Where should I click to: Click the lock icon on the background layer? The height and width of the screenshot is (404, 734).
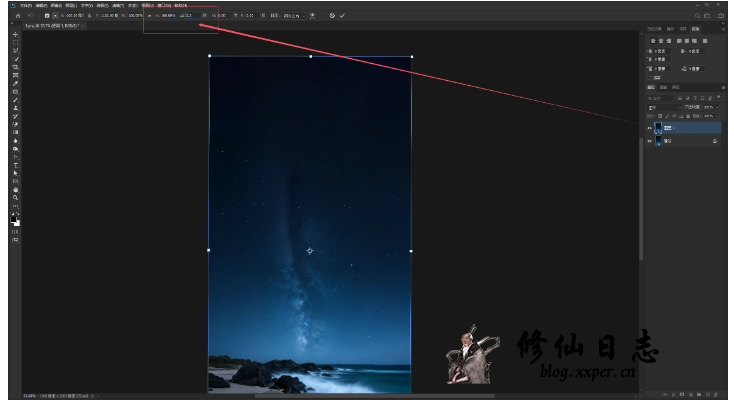714,142
